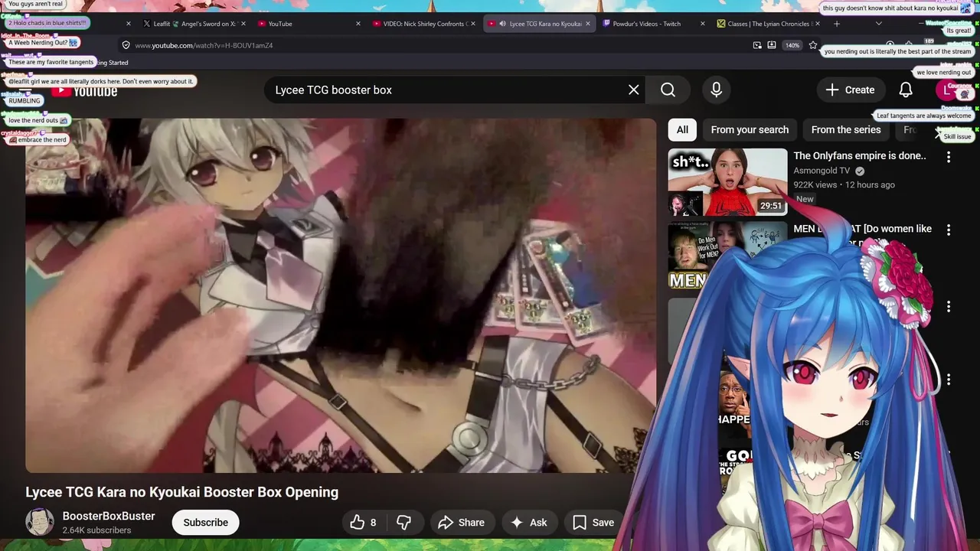Click the video player to pause

click(341, 295)
